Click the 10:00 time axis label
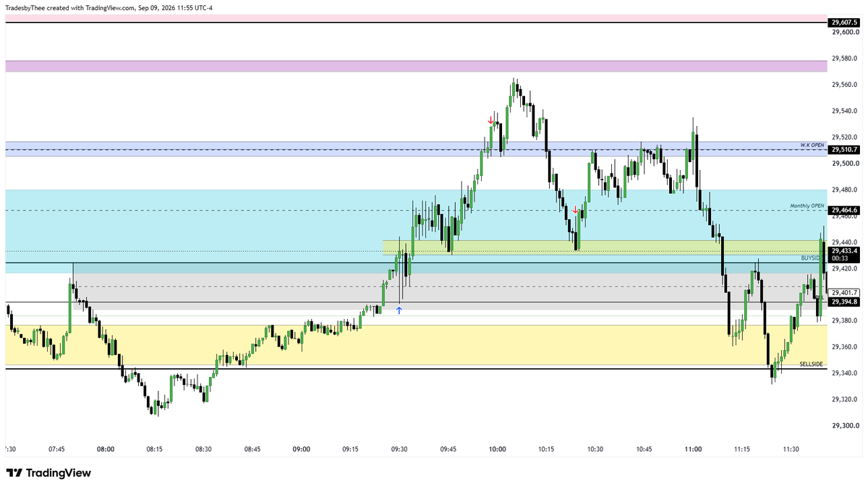This screenshot has width=868, height=489. pyautogui.click(x=497, y=449)
